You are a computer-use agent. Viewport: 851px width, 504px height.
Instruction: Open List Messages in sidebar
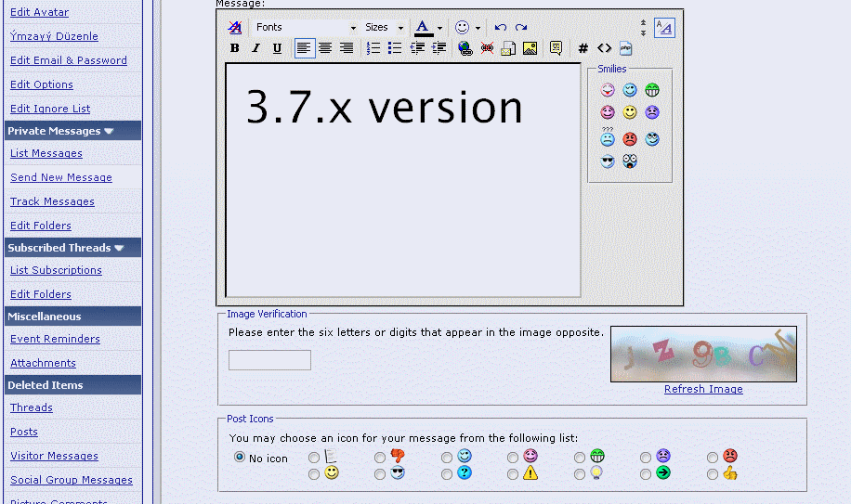(46, 153)
